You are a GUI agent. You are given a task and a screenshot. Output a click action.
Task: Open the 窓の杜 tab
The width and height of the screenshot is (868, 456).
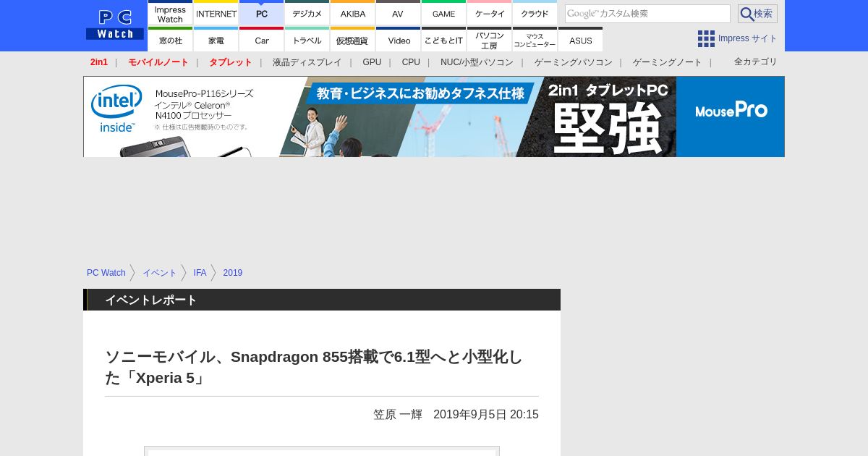click(170, 39)
